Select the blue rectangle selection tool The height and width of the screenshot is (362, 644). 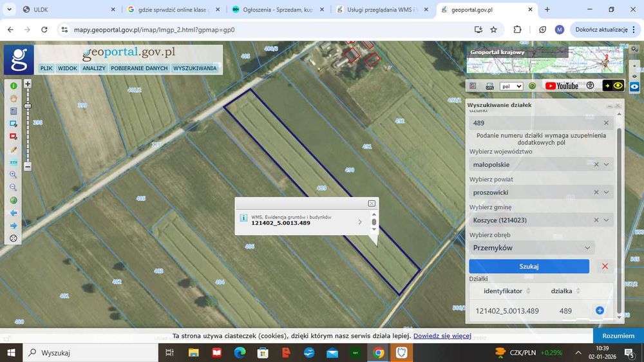[x=14, y=124]
